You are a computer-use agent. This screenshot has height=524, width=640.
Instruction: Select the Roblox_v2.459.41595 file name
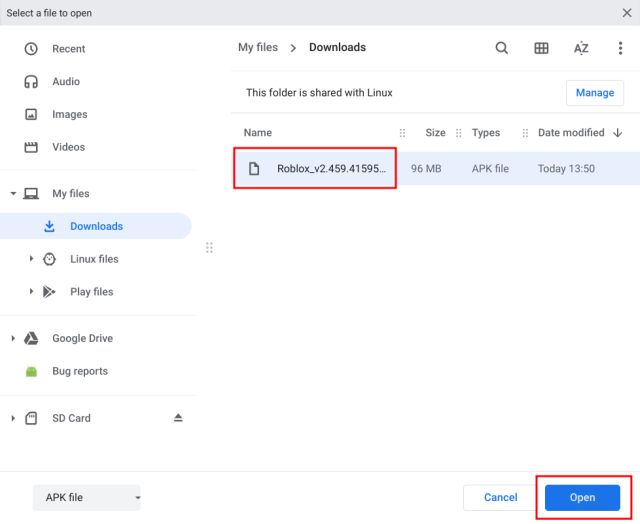coord(331,169)
